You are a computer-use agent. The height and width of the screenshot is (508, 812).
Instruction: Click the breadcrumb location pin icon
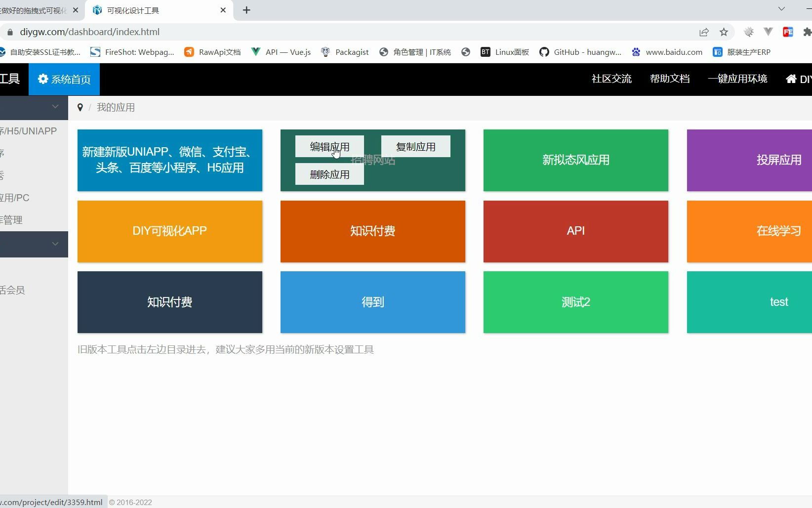80,108
